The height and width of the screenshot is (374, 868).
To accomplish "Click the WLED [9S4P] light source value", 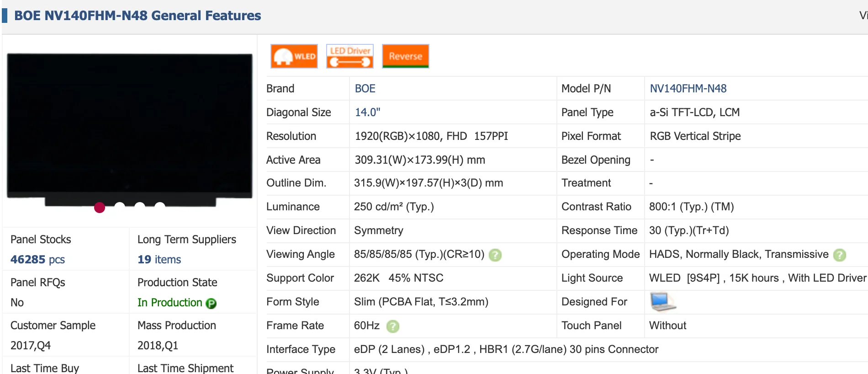I will [x=758, y=278].
